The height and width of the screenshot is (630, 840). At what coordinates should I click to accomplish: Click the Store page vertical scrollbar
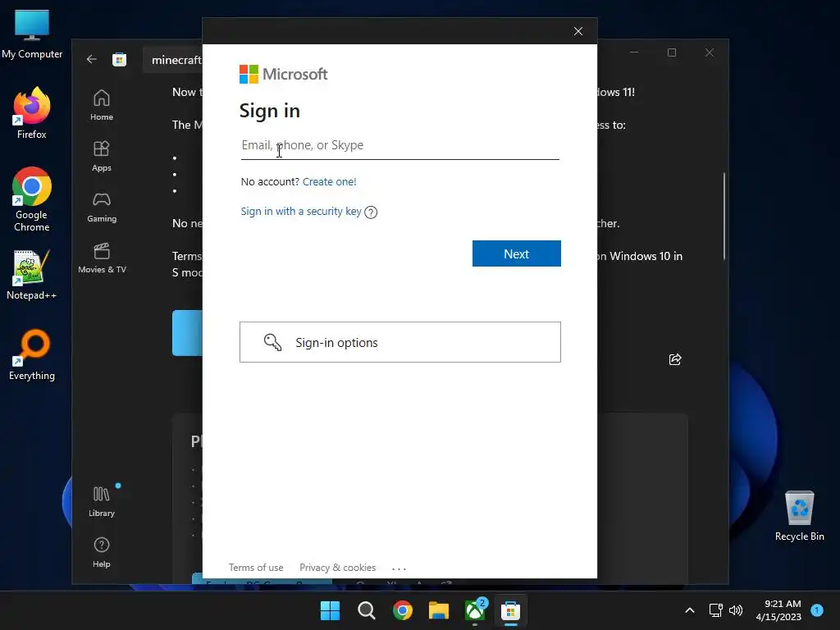pyautogui.click(x=724, y=216)
